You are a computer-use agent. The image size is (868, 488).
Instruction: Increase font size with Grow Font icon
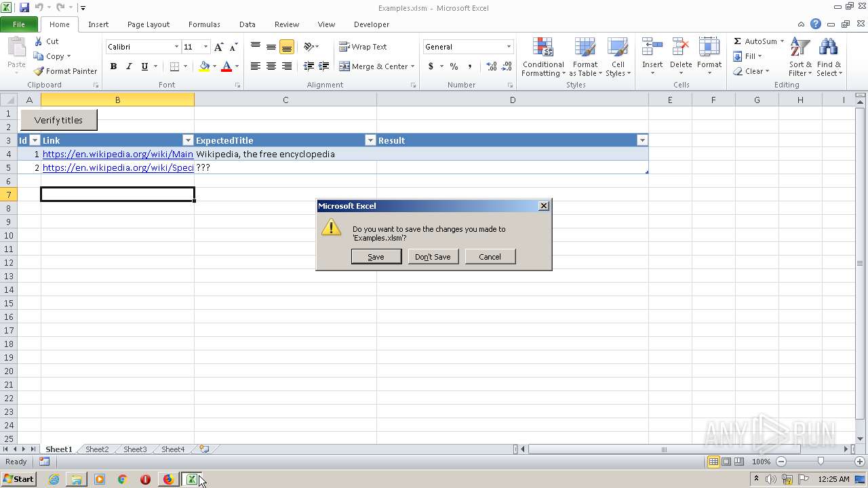tap(218, 47)
